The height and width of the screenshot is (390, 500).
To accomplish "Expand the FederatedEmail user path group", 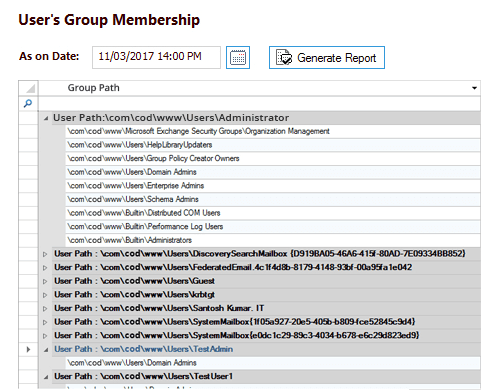I will pyautogui.click(x=45, y=268).
